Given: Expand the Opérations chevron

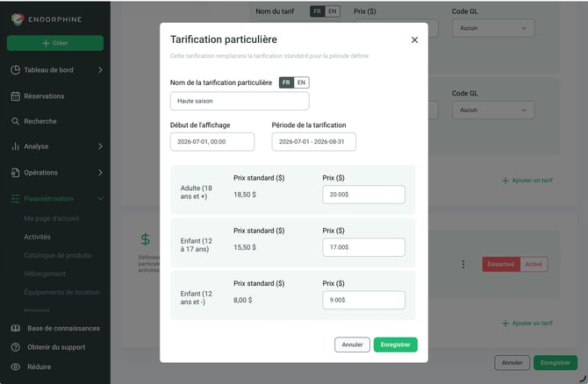Looking at the screenshot, I should (x=100, y=173).
